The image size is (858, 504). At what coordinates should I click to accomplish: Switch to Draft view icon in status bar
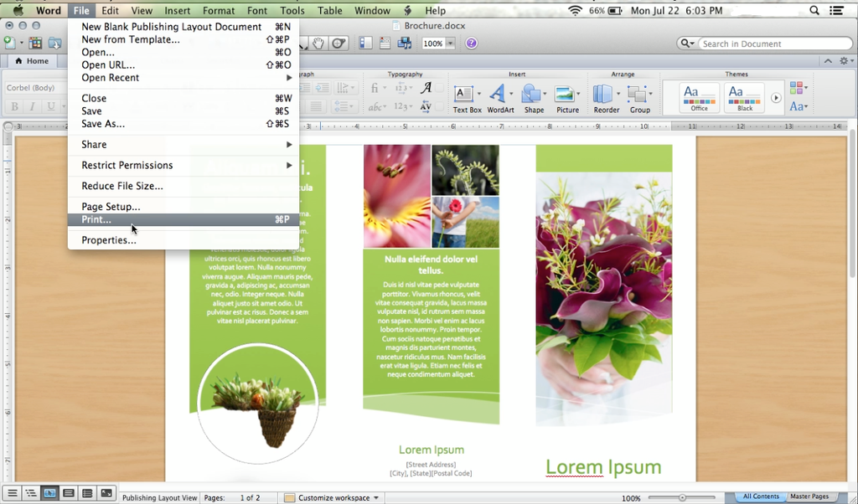click(x=12, y=493)
